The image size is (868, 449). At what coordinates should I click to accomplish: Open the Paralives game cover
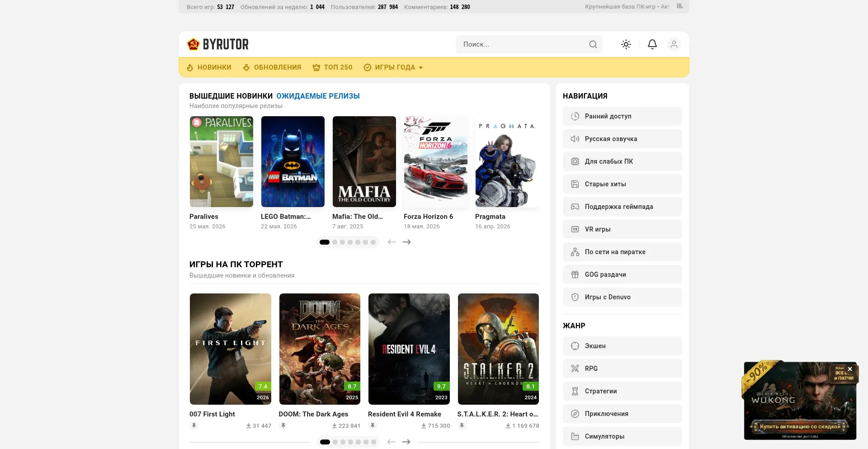click(222, 162)
